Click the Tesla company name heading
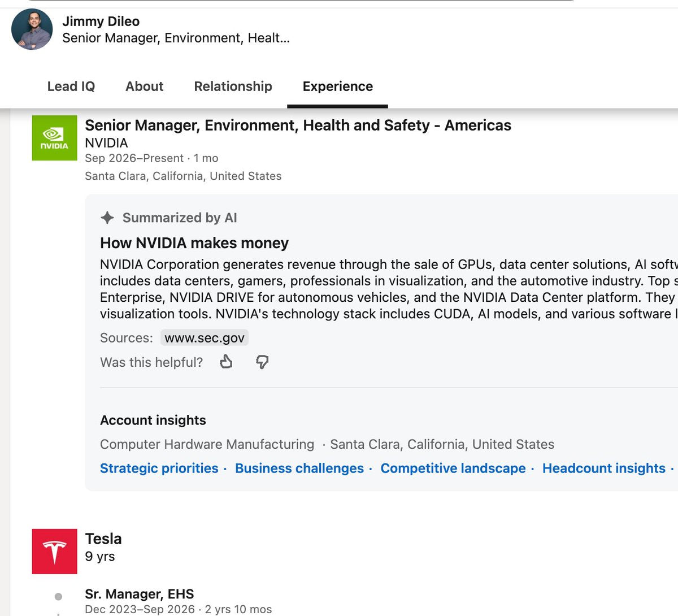The width and height of the screenshot is (678, 616). tap(103, 539)
